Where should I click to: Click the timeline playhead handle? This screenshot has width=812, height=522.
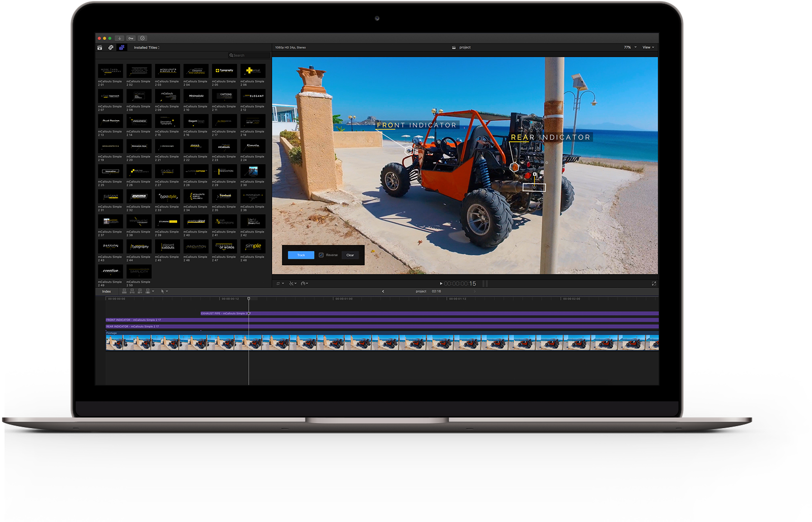[249, 298]
